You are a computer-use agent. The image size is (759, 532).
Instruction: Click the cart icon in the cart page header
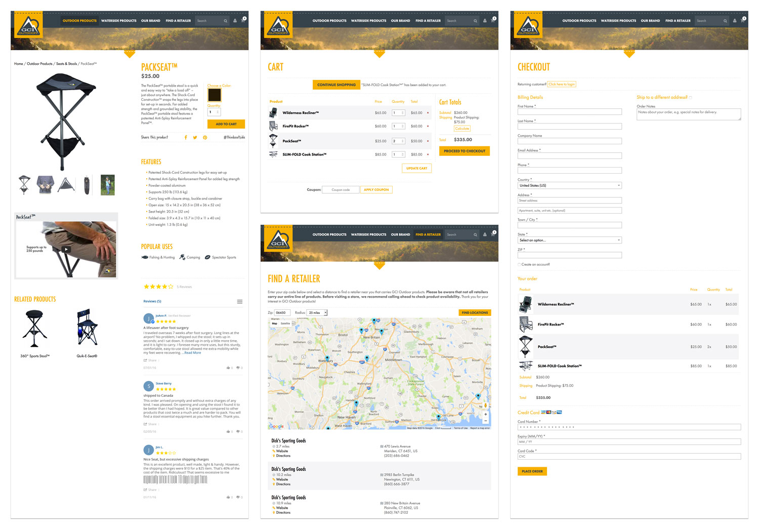493,21
